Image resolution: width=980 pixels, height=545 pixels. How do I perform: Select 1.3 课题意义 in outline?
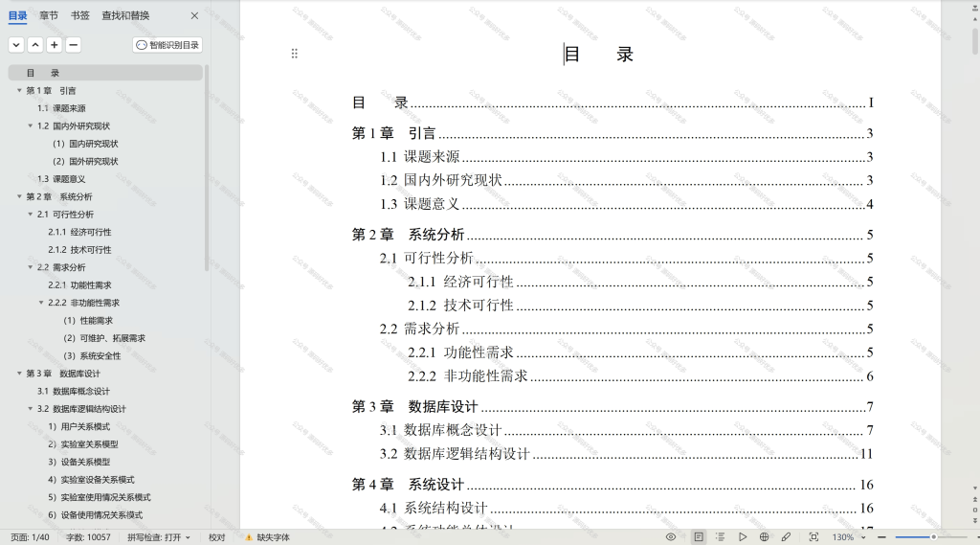click(61, 179)
